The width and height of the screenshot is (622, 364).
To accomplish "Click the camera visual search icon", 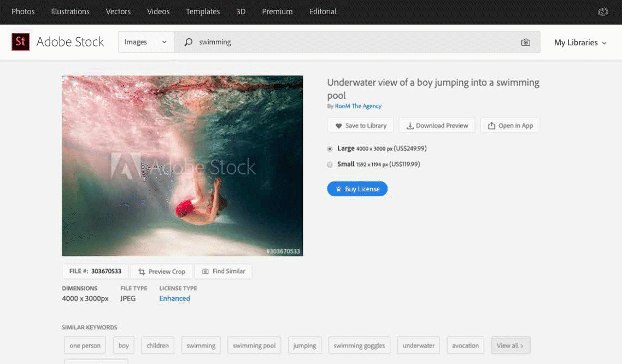I will point(525,42).
